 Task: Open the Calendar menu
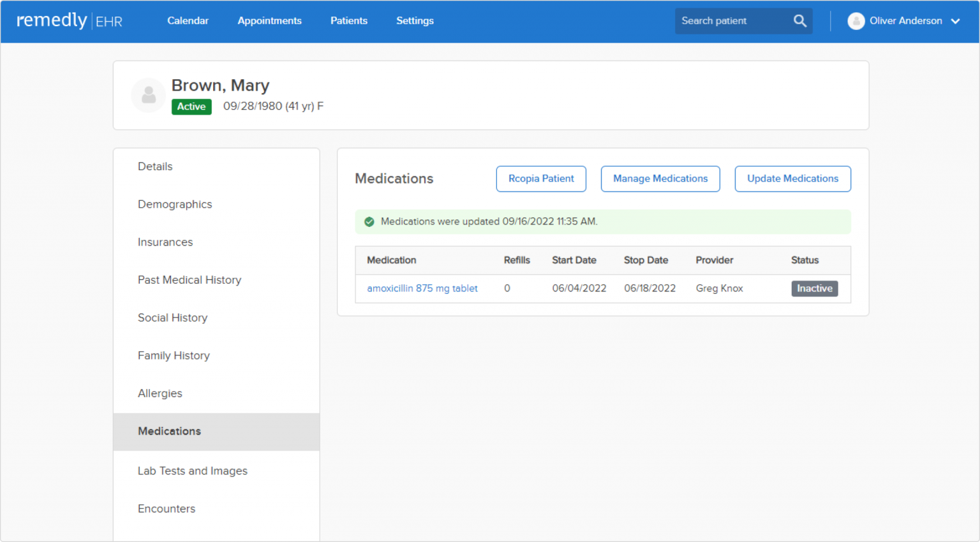(188, 21)
